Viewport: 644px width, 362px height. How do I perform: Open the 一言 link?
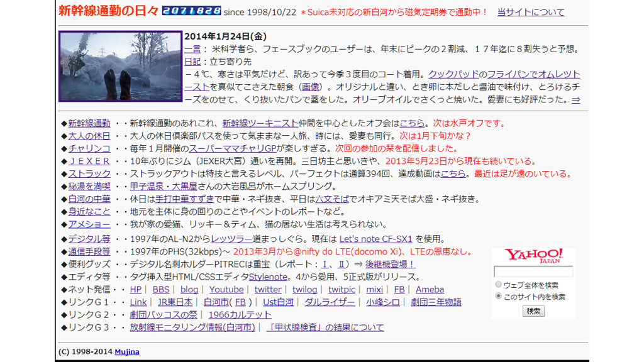point(192,49)
